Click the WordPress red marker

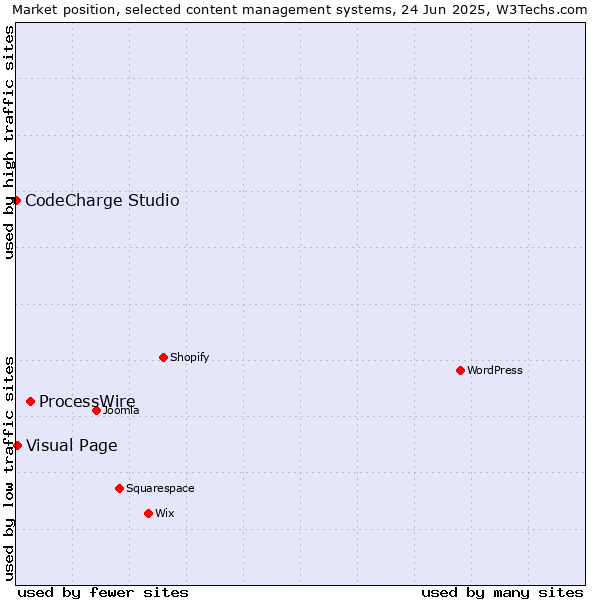pyautogui.click(x=460, y=370)
